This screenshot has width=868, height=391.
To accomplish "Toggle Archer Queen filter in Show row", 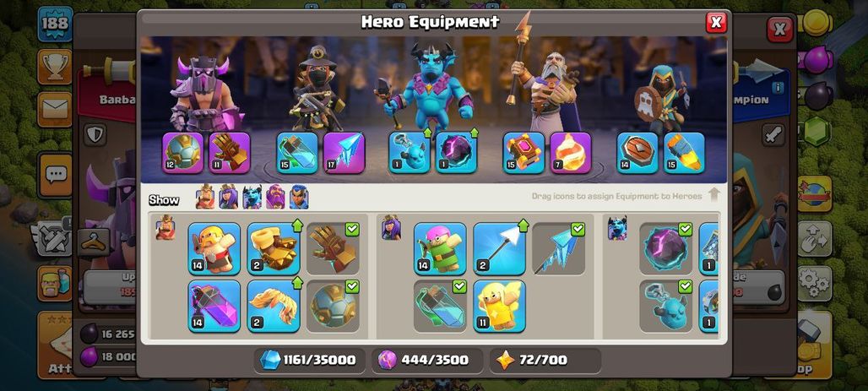I will (228, 197).
